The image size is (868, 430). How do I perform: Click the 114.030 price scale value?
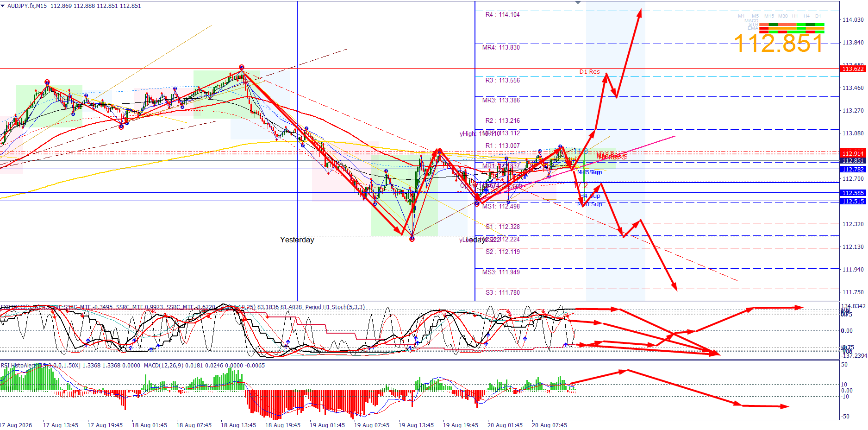(853, 19)
